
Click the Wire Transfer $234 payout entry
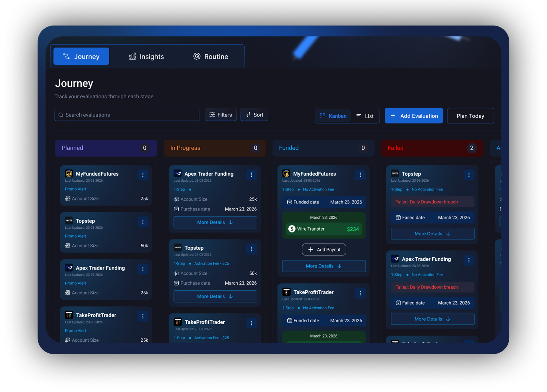(x=324, y=229)
